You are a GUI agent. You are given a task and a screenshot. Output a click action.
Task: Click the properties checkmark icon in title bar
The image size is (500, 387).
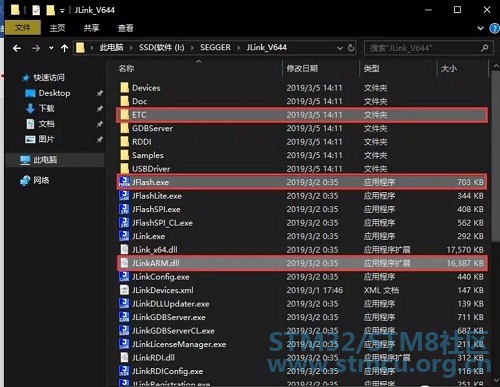(36, 10)
